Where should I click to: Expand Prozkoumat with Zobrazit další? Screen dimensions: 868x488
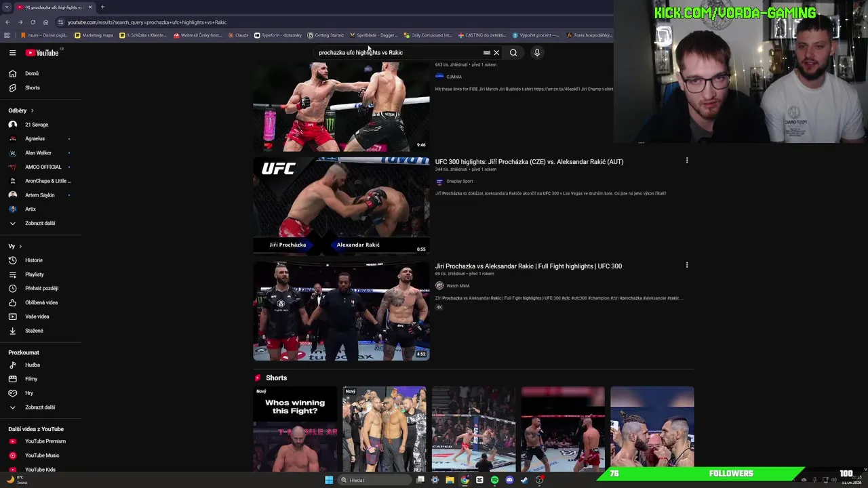(41, 407)
